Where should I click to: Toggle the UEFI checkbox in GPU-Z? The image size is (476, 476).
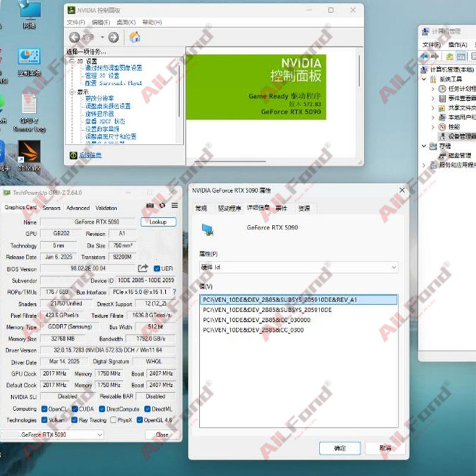156,269
